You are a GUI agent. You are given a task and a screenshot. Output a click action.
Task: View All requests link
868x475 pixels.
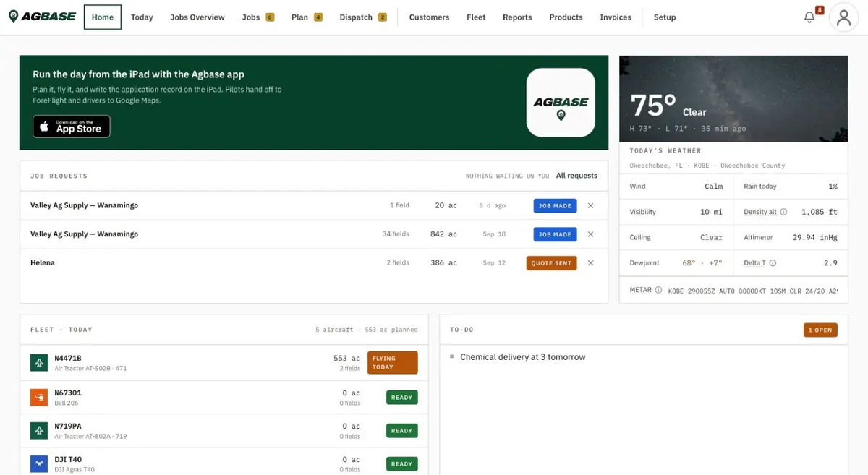[x=576, y=176]
